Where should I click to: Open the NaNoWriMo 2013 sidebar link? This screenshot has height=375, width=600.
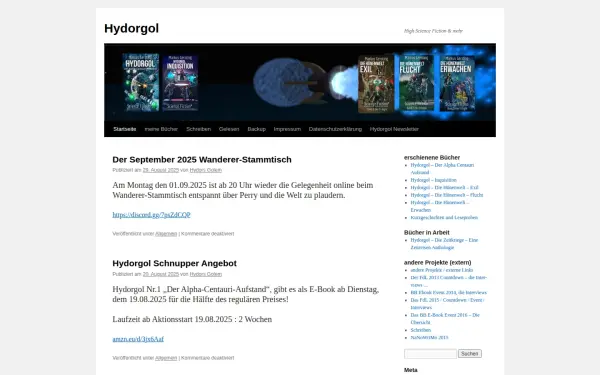click(429, 338)
